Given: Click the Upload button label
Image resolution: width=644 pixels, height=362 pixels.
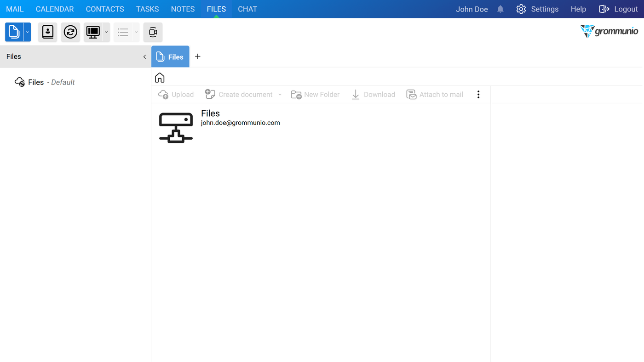Looking at the screenshot, I should click(183, 95).
